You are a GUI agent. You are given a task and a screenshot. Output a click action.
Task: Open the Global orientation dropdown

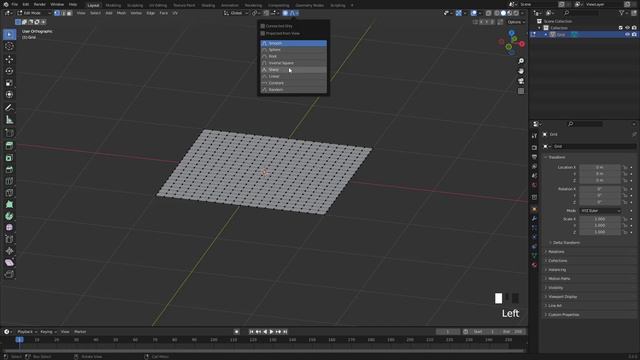click(236, 13)
